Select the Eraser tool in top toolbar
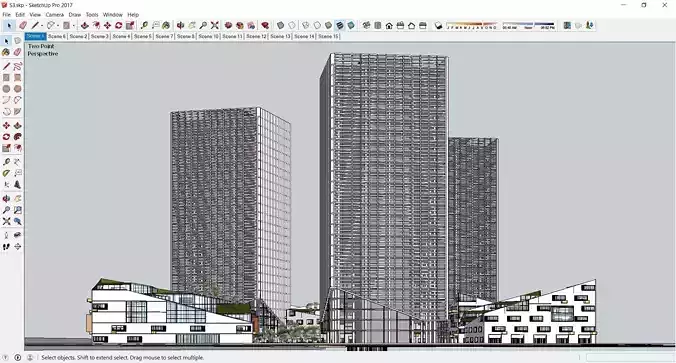Viewport: 676px width, 363px height. coord(23,25)
